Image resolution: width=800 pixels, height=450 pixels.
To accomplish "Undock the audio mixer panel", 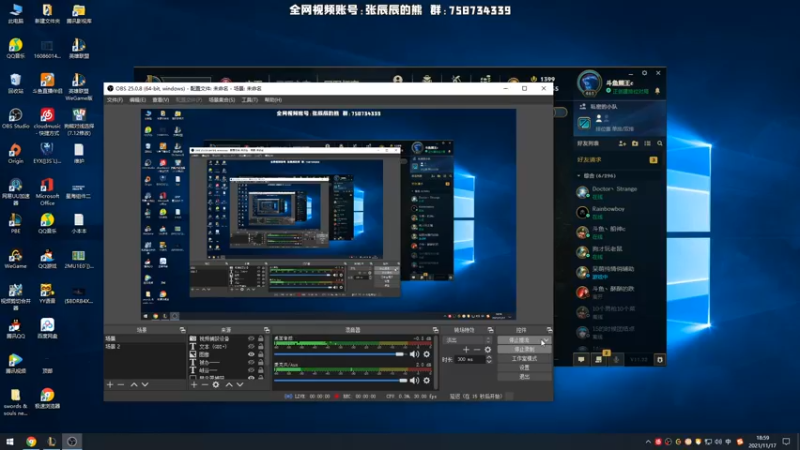I will click(x=435, y=330).
